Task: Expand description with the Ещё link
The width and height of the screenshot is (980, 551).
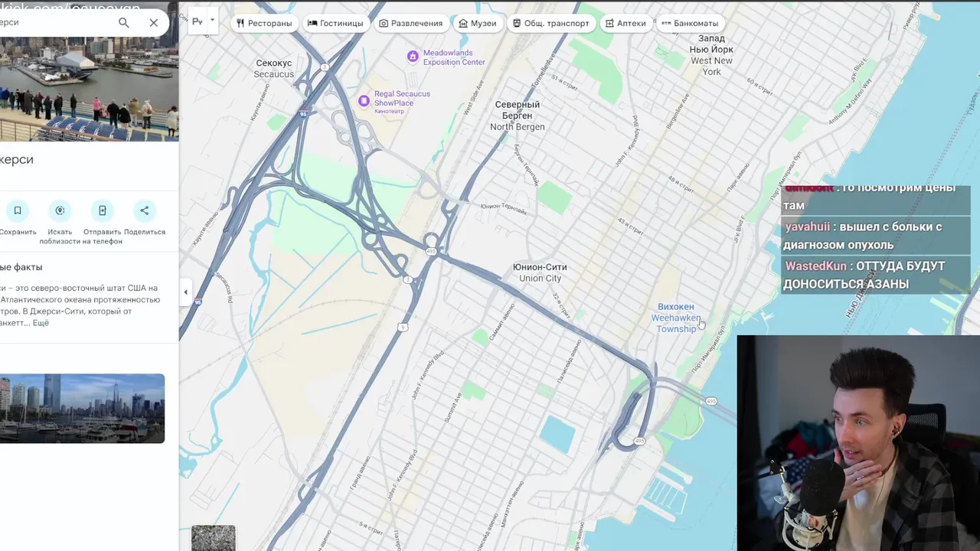Action: click(41, 323)
